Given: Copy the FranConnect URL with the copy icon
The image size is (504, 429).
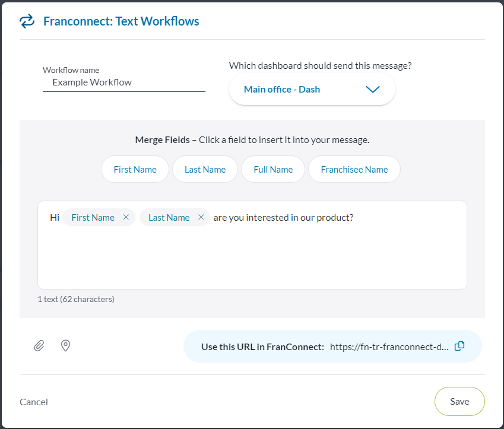Looking at the screenshot, I should (x=459, y=347).
